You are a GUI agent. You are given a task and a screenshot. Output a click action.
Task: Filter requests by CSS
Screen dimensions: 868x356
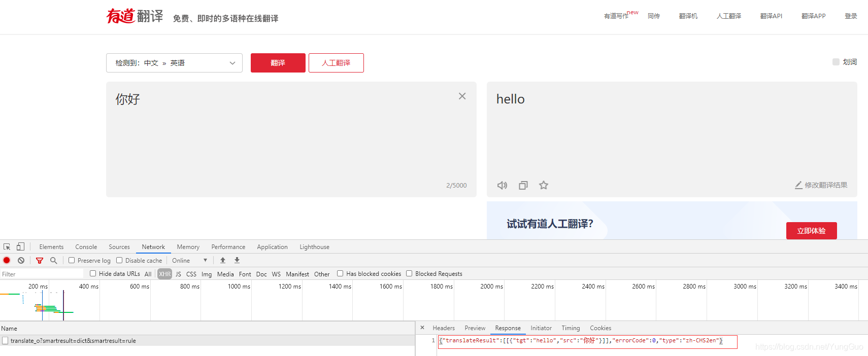coord(191,274)
